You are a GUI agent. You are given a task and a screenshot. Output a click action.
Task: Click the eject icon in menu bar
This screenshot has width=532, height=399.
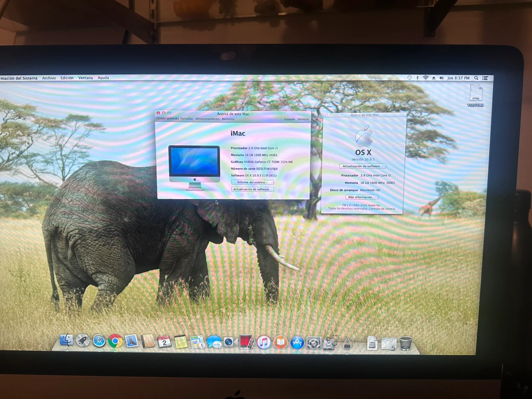434,78
